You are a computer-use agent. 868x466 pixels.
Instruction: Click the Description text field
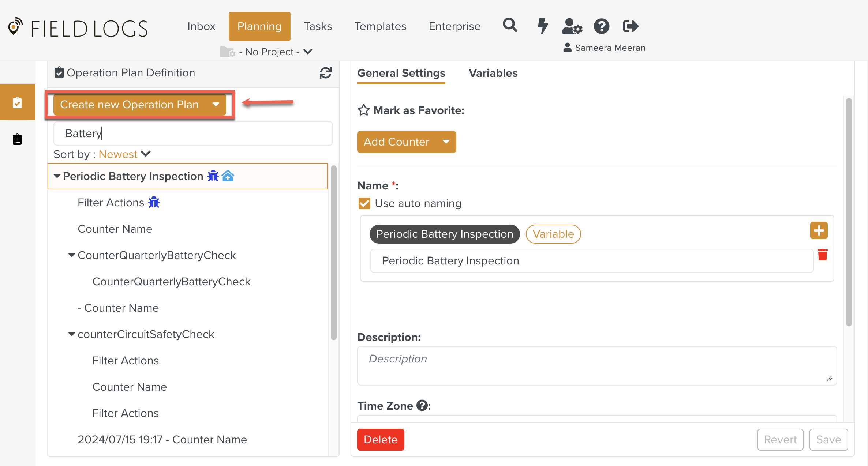pyautogui.click(x=596, y=365)
